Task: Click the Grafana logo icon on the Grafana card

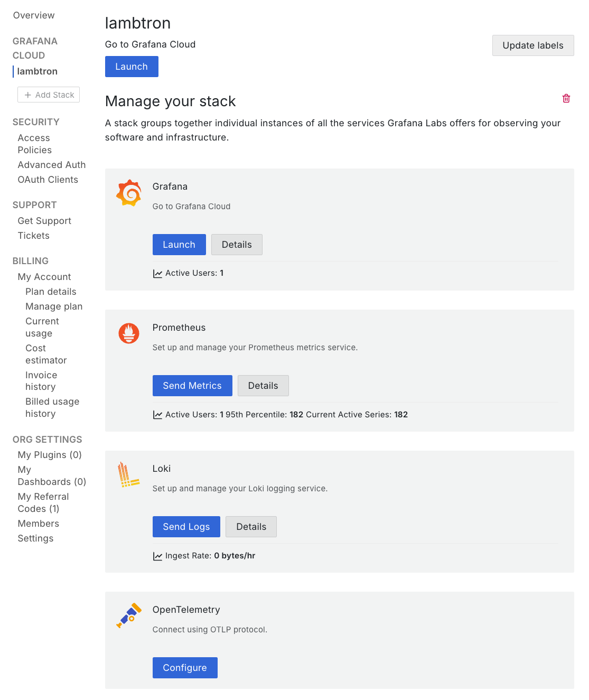Action: 128,192
